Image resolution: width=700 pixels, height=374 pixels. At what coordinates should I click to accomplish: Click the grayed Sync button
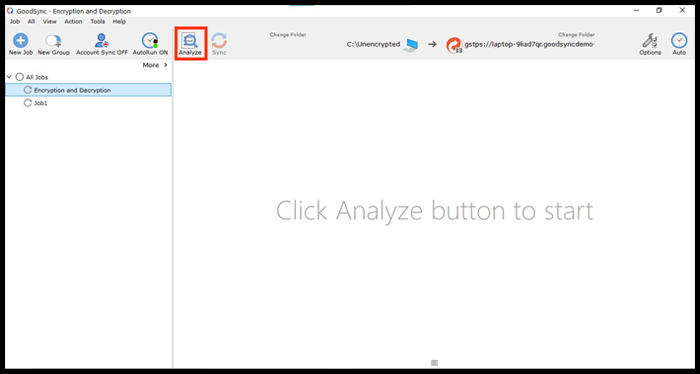219,44
